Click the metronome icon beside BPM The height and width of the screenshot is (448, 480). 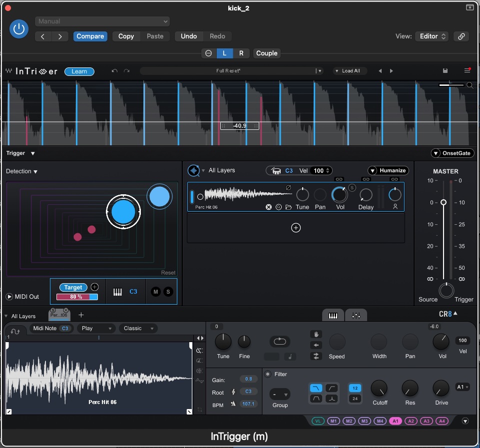pos(234,405)
